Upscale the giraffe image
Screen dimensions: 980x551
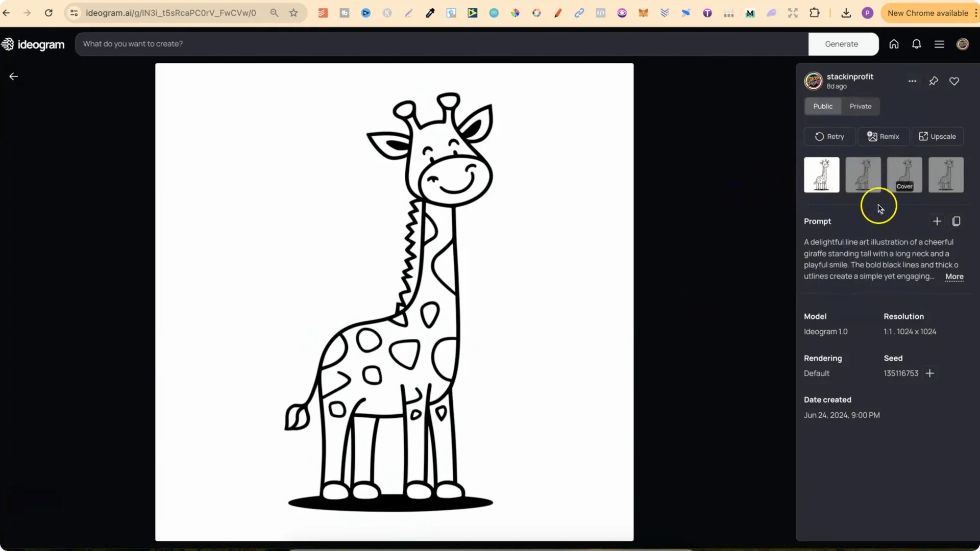(938, 136)
